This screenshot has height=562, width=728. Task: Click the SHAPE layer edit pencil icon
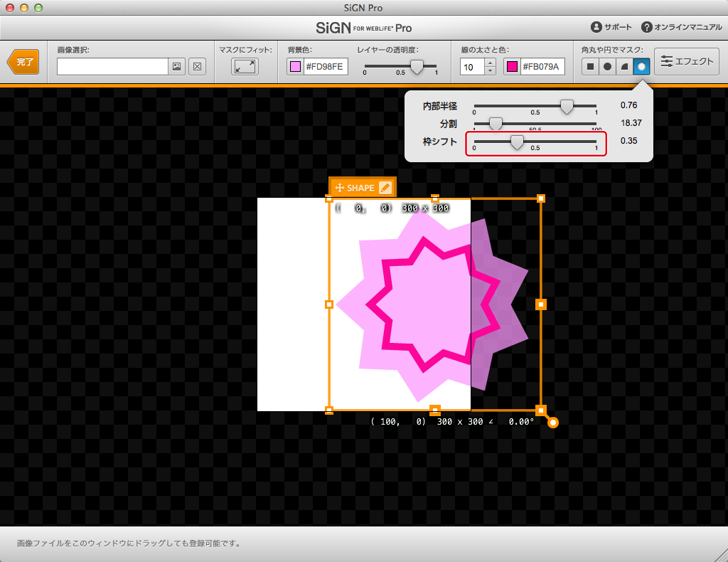pyautogui.click(x=385, y=188)
